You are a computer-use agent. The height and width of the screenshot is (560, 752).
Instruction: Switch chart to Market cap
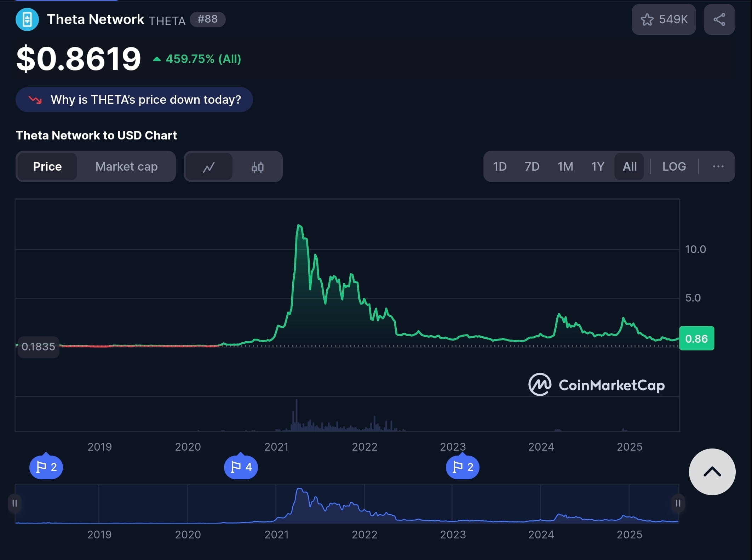coord(126,166)
